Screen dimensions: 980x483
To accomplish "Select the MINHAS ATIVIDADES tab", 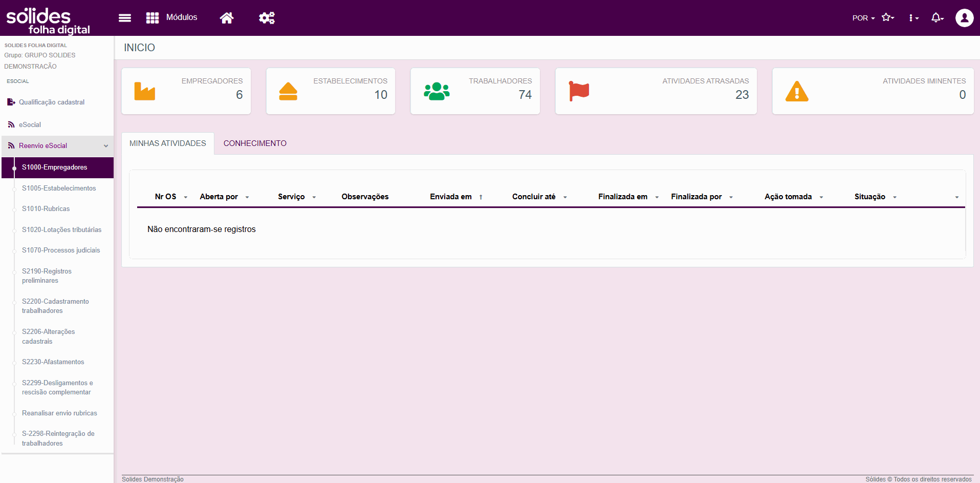I will click(x=167, y=143).
